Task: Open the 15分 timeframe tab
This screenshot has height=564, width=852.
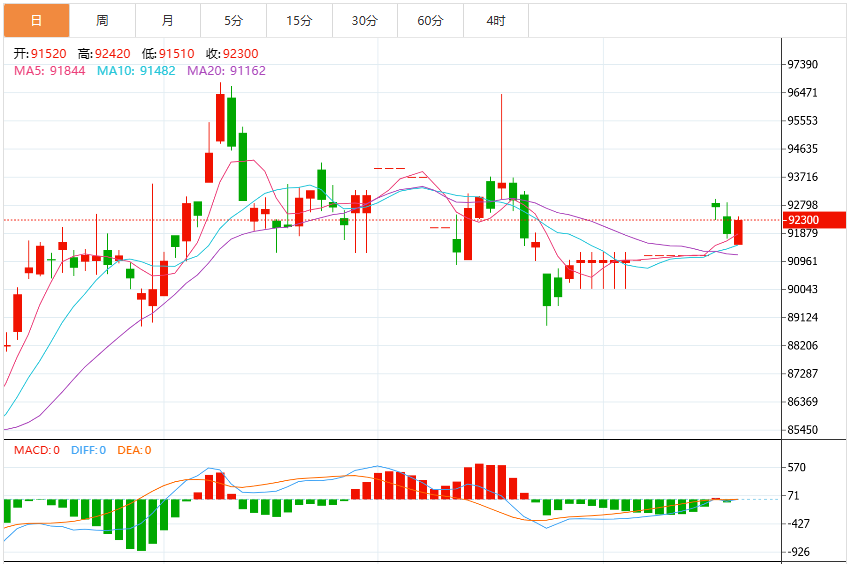Action: pos(299,21)
